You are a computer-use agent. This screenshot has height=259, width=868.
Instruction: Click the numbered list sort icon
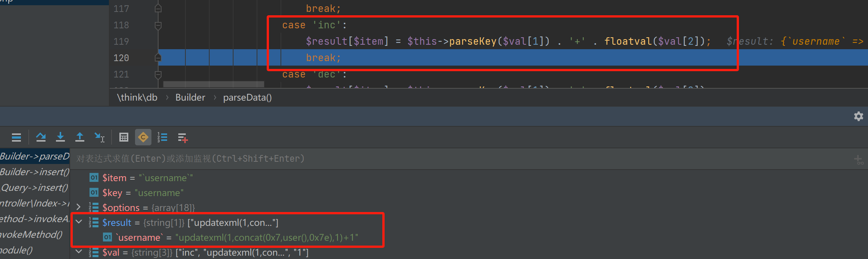click(x=162, y=138)
